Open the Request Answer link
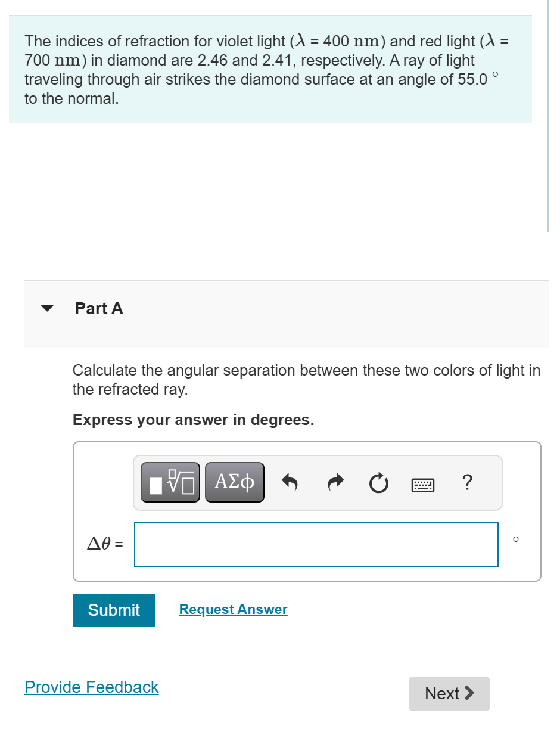Screen dimensions: 560x738 (x=232, y=609)
